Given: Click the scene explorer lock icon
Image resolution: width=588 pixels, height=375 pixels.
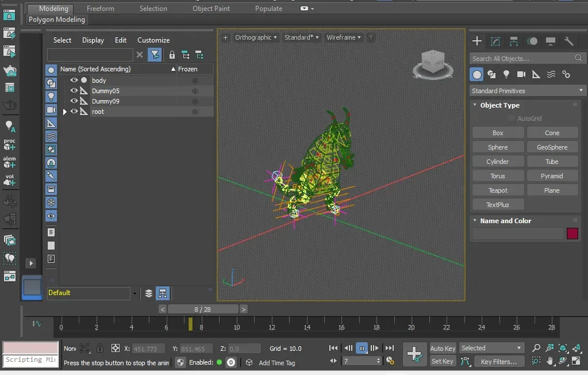Looking at the screenshot, I should click(x=172, y=55).
